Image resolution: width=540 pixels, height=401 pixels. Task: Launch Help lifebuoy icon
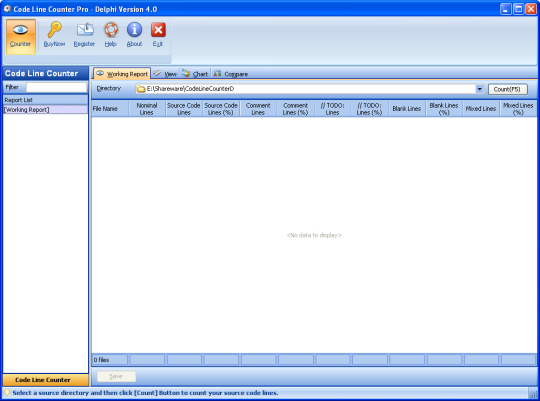click(111, 30)
